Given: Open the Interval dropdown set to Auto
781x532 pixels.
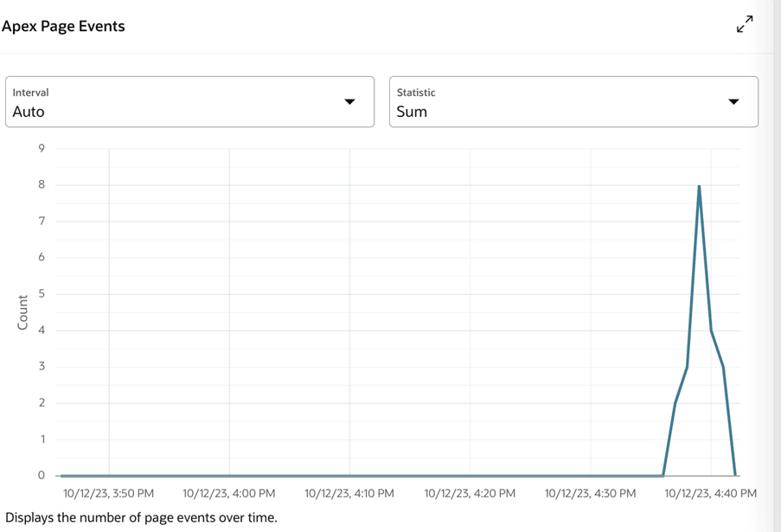Looking at the screenshot, I should (189, 101).
